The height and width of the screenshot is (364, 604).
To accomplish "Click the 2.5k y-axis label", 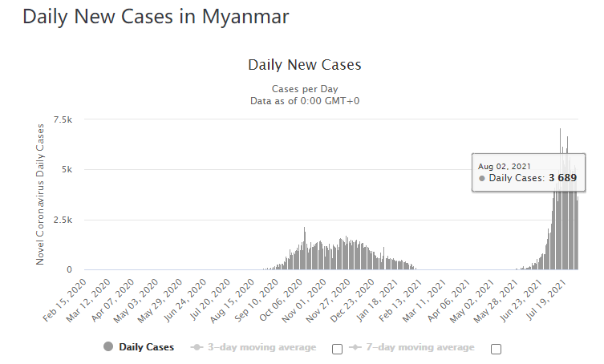I will point(64,220).
